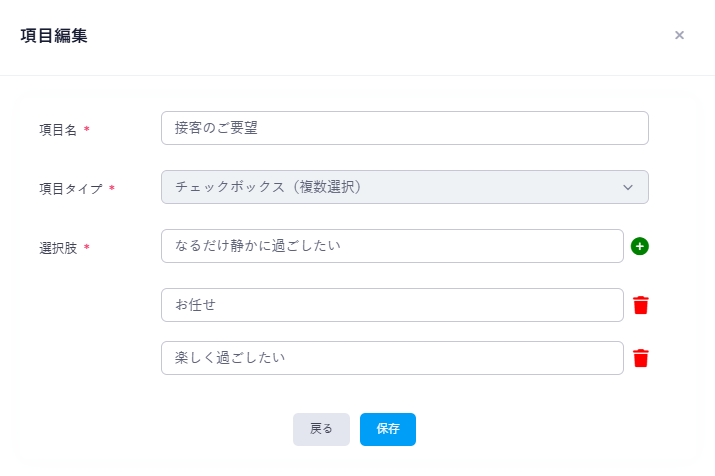Click the 選択肢 label

coord(58,248)
